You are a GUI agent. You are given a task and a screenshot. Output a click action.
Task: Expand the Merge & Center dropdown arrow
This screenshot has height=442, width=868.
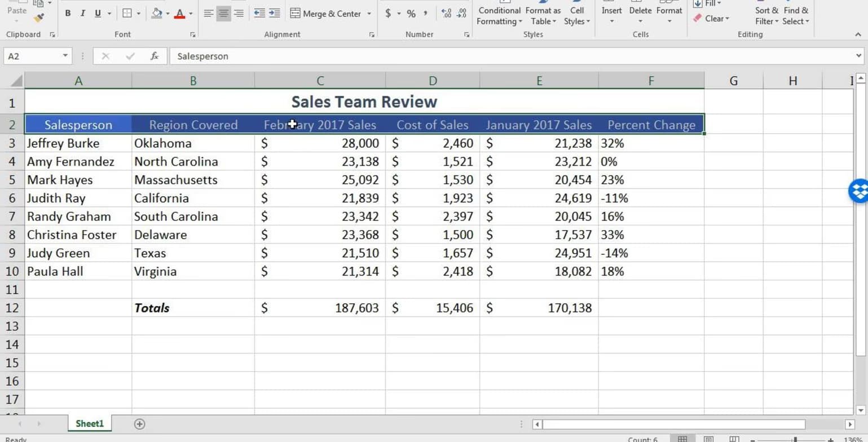coord(369,14)
